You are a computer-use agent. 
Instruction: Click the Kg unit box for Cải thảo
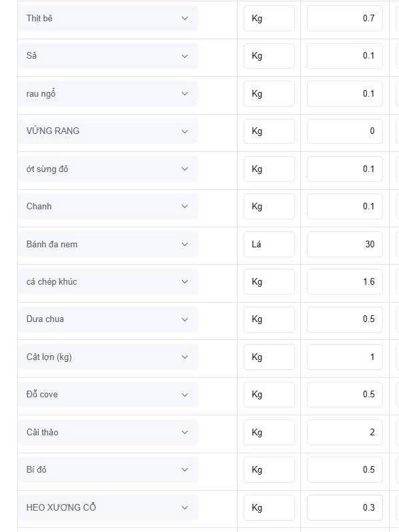pyautogui.click(x=269, y=432)
